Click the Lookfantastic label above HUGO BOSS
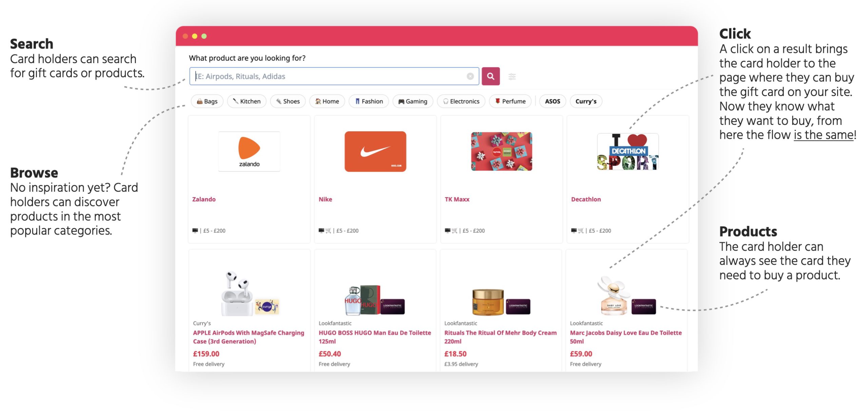Screen dimensions: 868x419 tap(335, 323)
